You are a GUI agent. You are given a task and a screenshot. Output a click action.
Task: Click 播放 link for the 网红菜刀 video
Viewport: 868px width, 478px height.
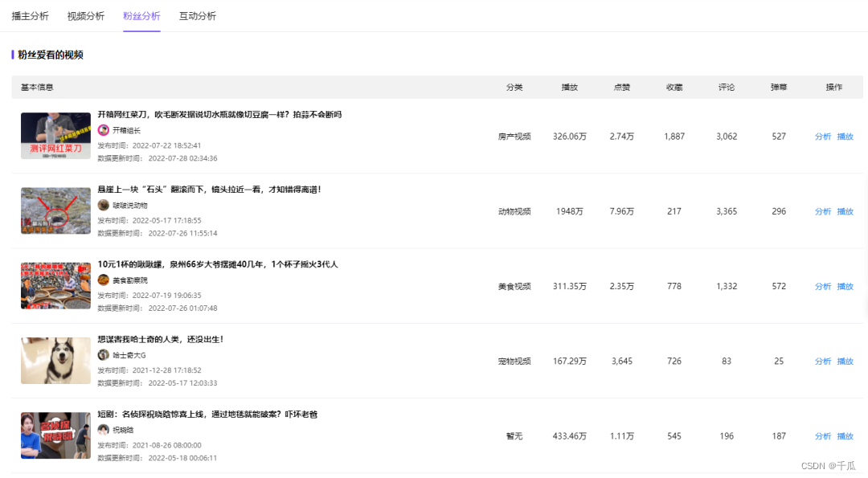845,137
